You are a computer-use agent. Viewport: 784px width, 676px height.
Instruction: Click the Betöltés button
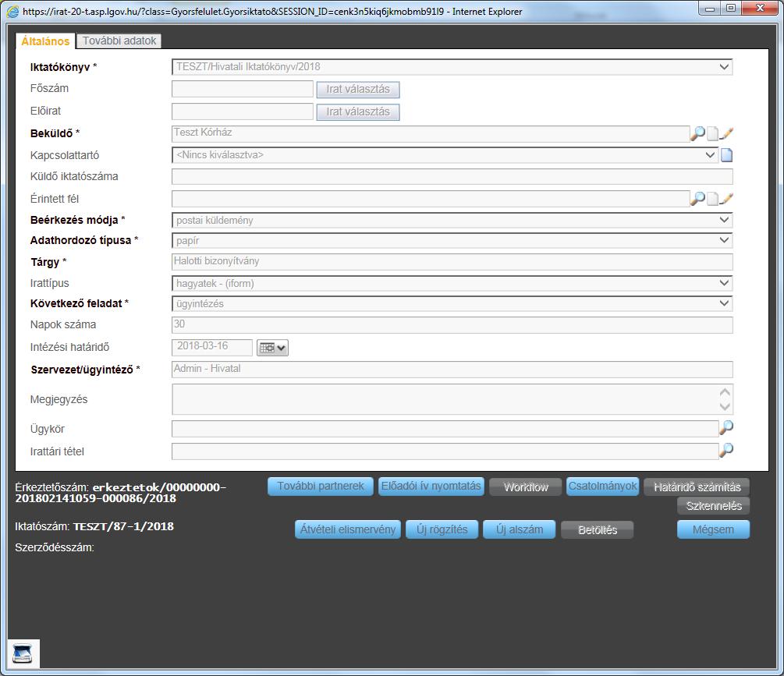coord(598,530)
